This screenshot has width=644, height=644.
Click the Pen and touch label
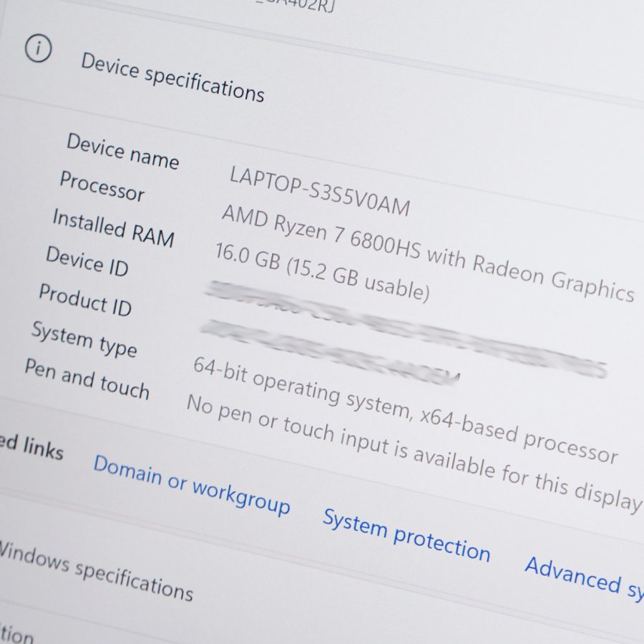[87, 379]
